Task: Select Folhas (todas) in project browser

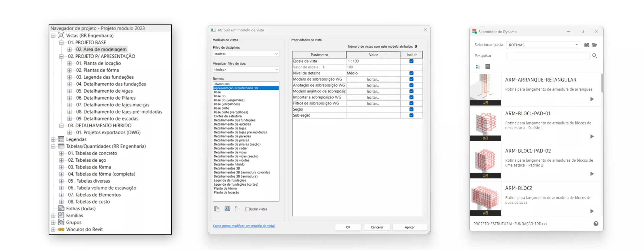Action: pyautogui.click(x=81, y=209)
